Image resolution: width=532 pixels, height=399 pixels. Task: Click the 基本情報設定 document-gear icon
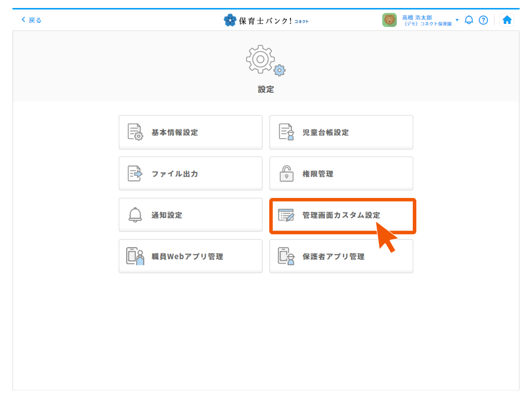[135, 132]
